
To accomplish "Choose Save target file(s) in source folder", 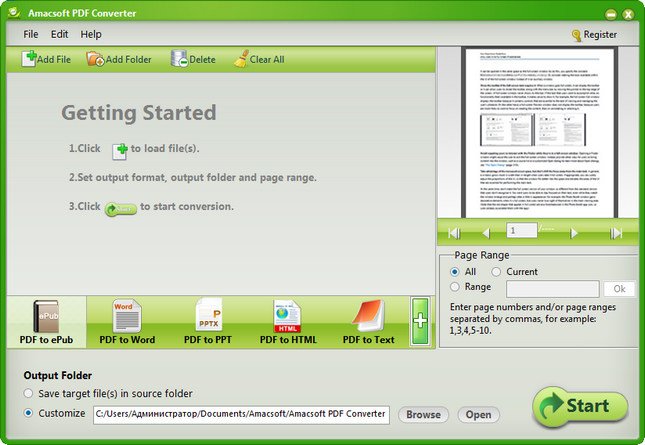I will [x=28, y=393].
